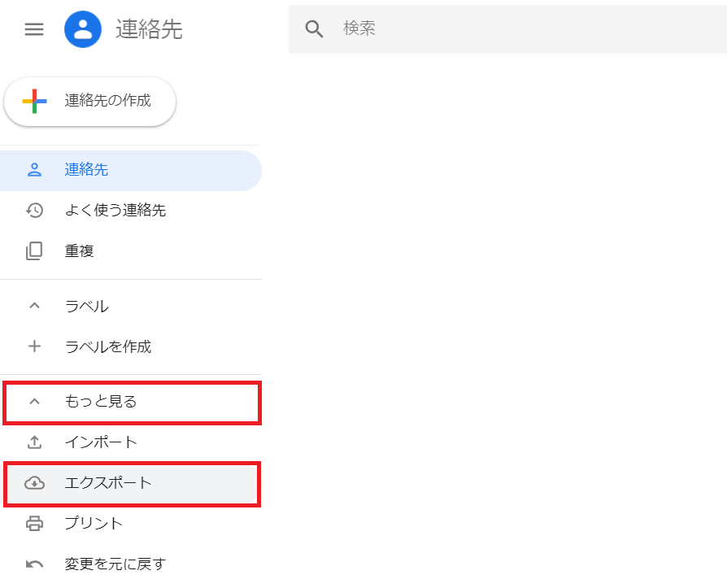Open よく使う連絡先 list
Screen dimensions: 727x588
pyautogui.click(x=131, y=211)
